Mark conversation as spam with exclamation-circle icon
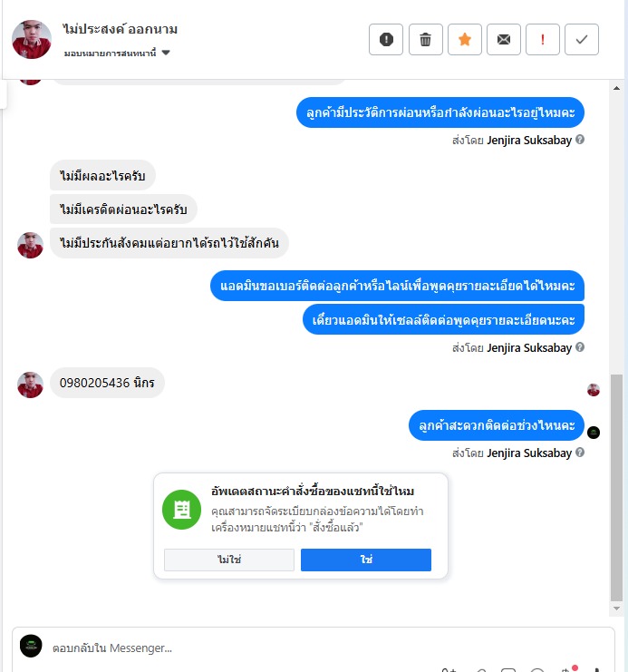628x672 pixels. pyautogui.click(x=385, y=39)
